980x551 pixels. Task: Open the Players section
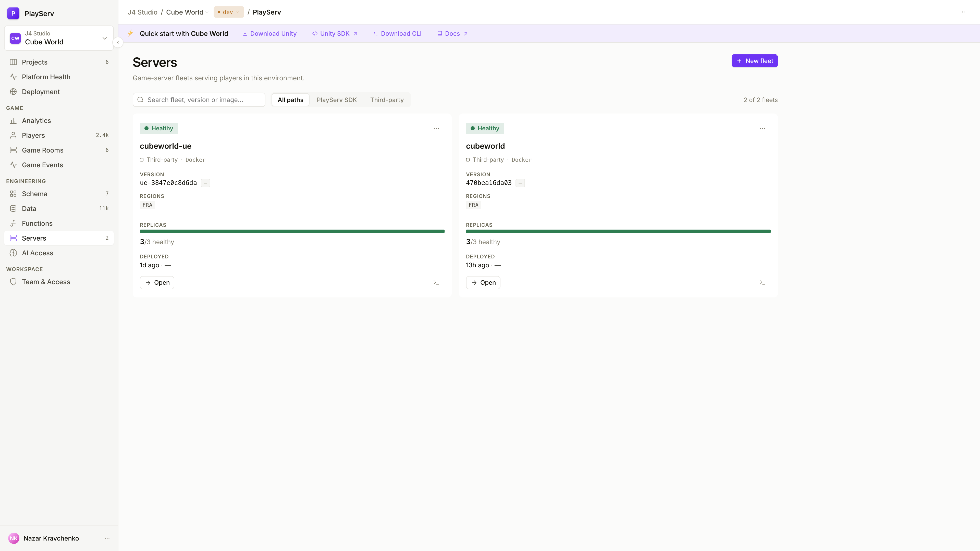tap(59, 135)
